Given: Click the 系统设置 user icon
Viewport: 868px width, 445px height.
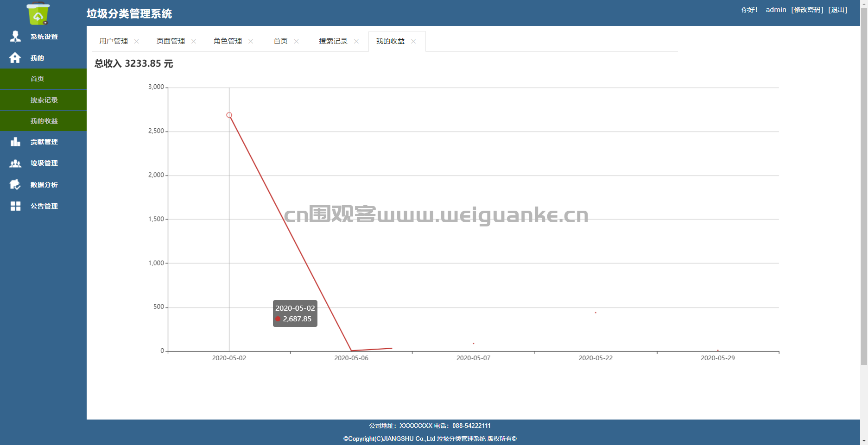Looking at the screenshot, I should coord(15,37).
